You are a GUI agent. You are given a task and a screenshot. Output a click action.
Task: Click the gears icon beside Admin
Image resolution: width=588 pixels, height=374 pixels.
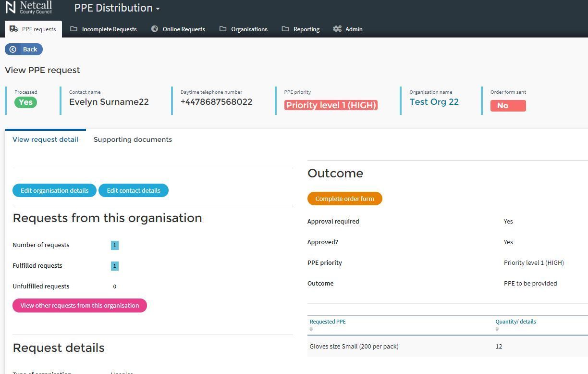click(x=337, y=29)
